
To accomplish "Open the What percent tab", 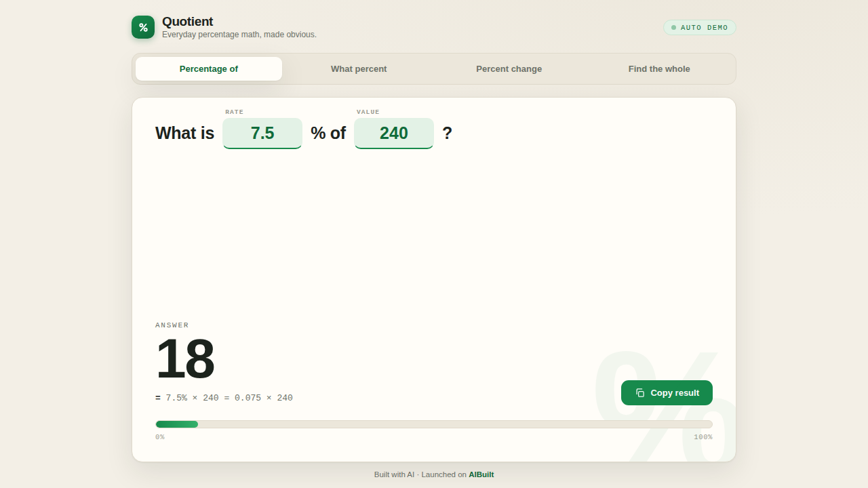I will (359, 69).
